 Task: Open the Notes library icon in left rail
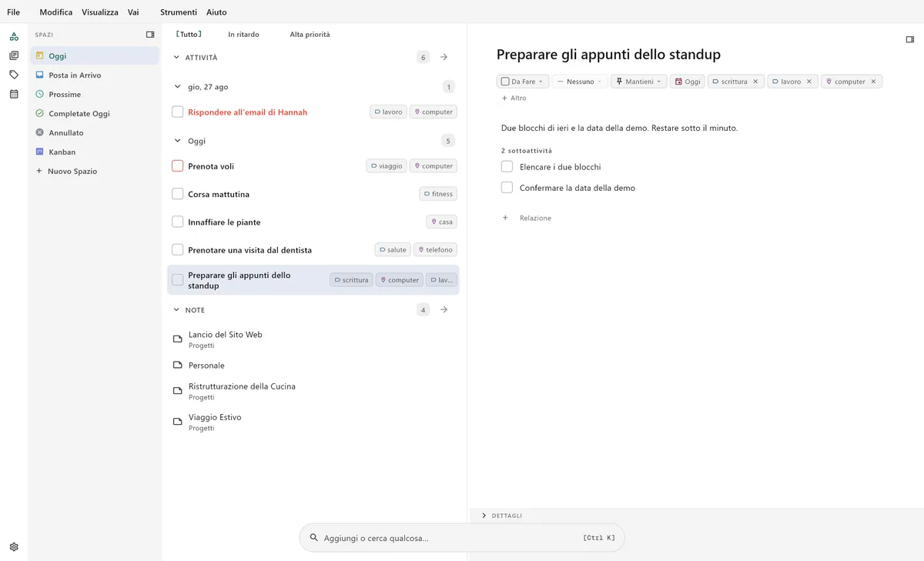coord(14,55)
